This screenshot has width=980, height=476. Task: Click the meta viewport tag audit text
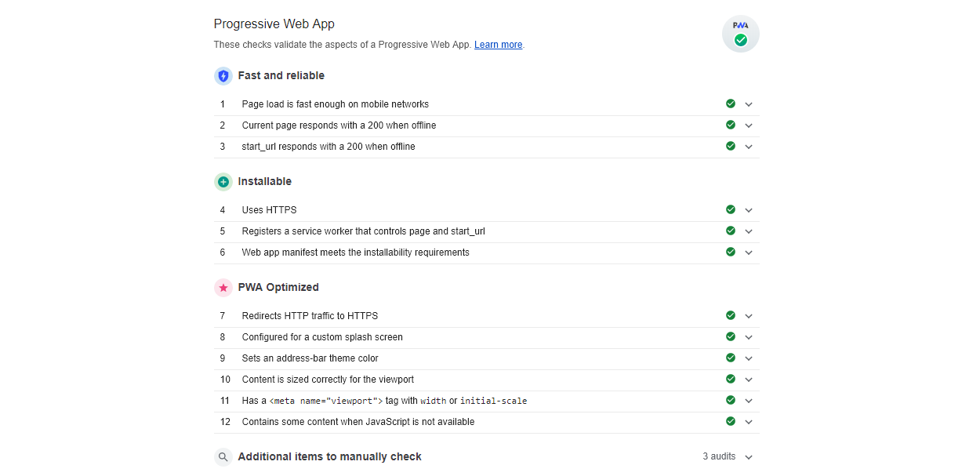384,401
